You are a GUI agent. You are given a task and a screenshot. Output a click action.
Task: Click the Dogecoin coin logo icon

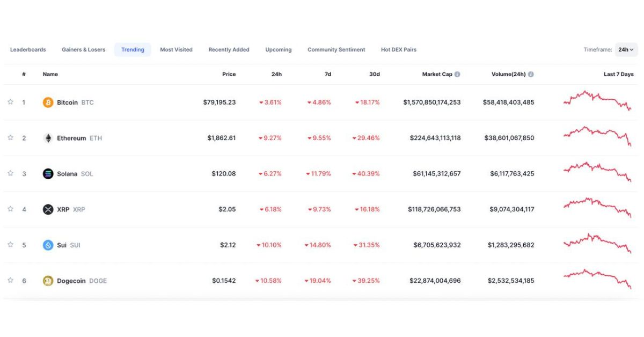pyautogui.click(x=48, y=281)
